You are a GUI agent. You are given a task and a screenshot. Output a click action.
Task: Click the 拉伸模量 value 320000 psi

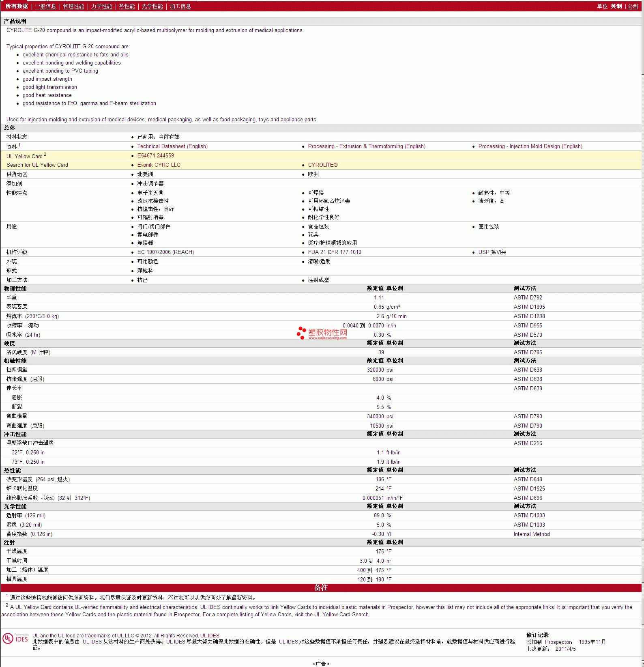tap(380, 370)
